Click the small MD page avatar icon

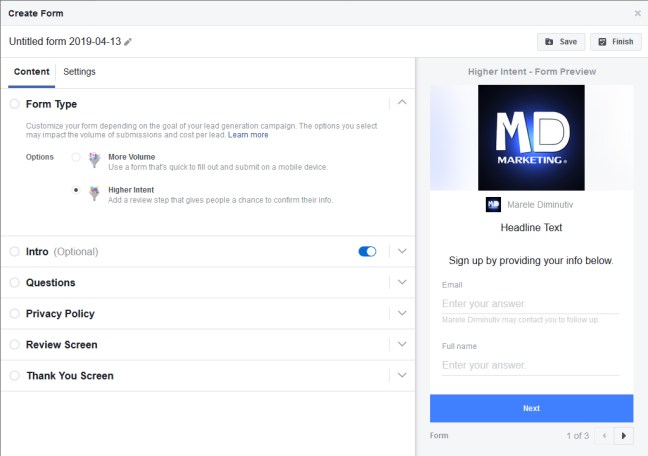[x=493, y=205]
